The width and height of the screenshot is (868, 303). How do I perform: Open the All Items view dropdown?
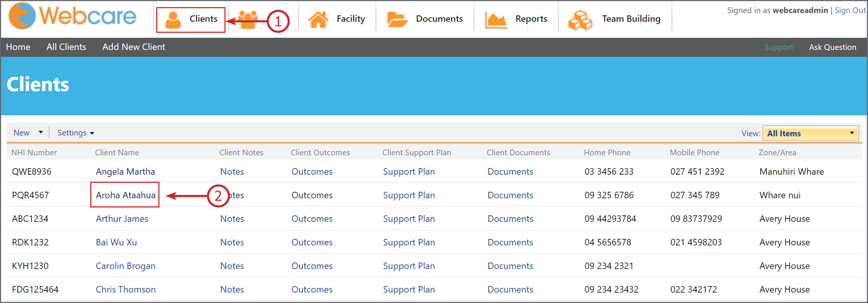(x=811, y=133)
